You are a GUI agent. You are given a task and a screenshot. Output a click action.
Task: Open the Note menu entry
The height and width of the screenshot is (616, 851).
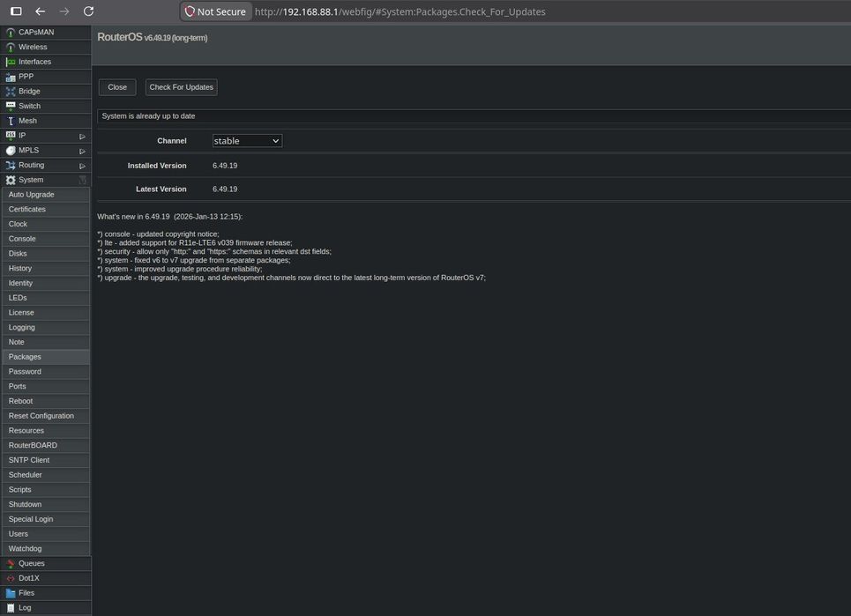(x=46, y=342)
